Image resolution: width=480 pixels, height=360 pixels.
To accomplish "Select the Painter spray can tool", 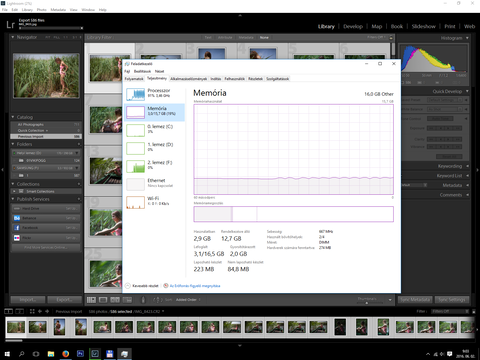I will (143, 300).
